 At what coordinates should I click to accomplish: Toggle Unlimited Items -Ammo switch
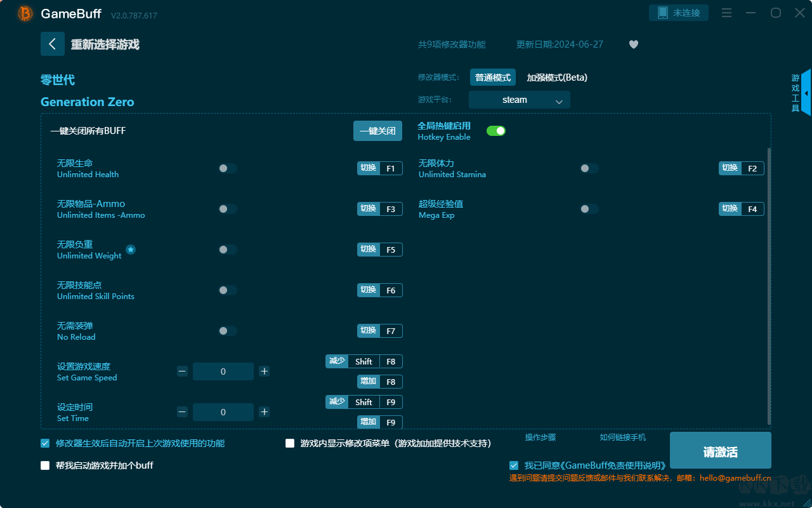pos(228,209)
